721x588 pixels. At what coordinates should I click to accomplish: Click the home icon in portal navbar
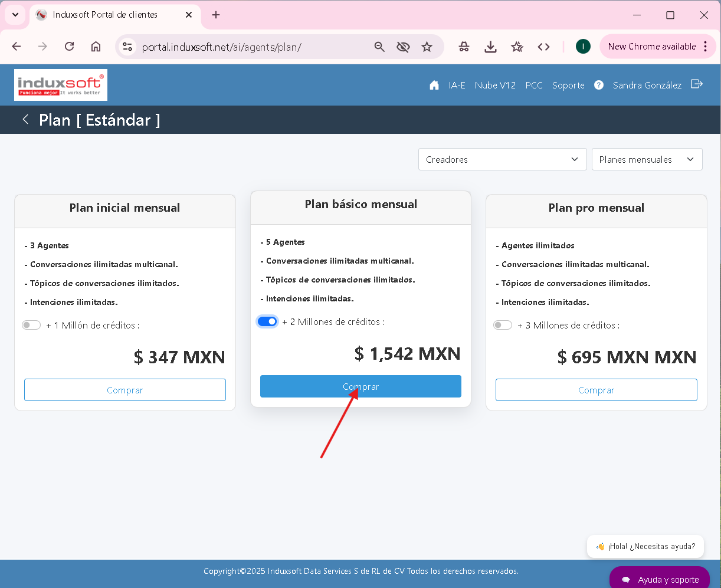434,85
